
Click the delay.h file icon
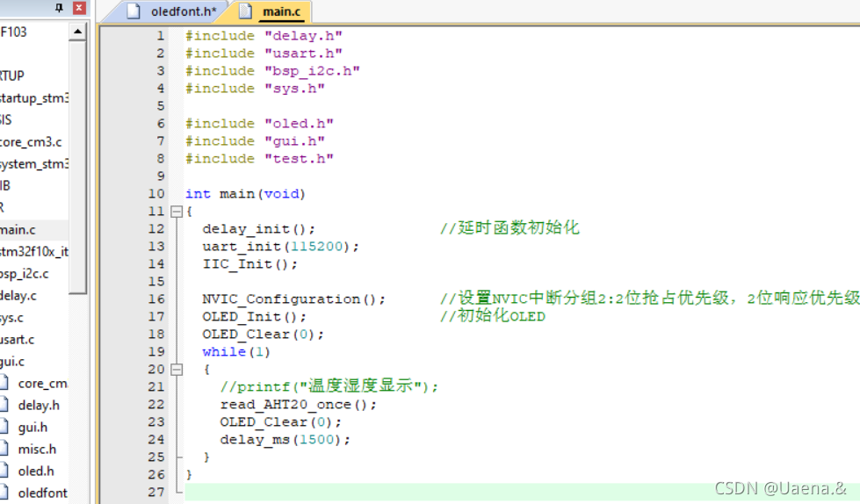4,405
